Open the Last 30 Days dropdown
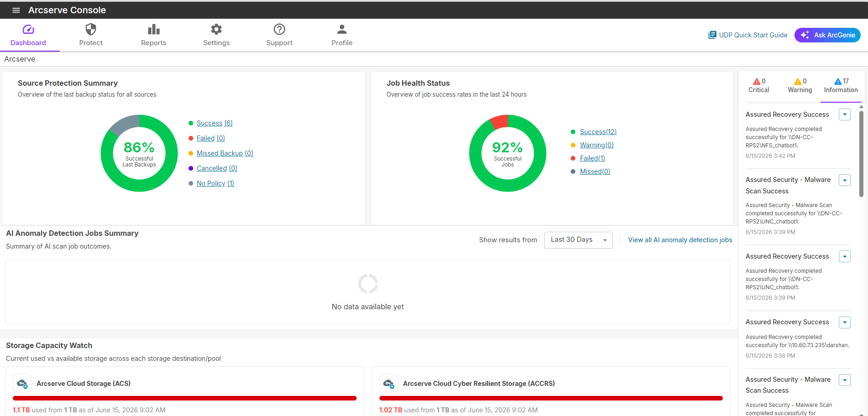This screenshot has height=416, width=868. tap(578, 240)
